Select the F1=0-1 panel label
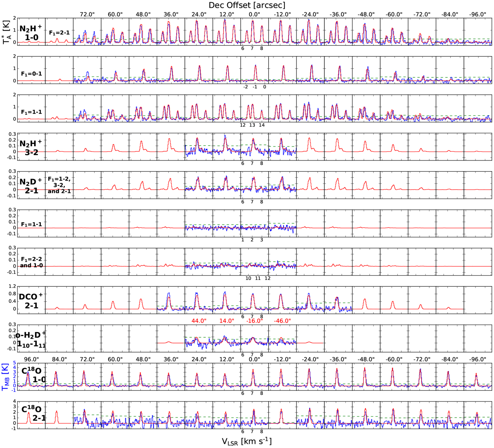Screen dimensions: 494x448 coord(31,73)
